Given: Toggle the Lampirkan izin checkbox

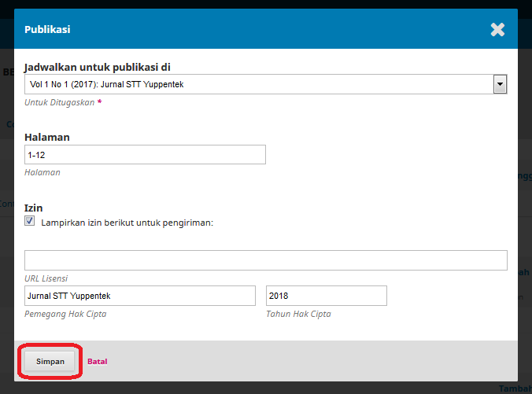Looking at the screenshot, I should [x=30, y=223].
